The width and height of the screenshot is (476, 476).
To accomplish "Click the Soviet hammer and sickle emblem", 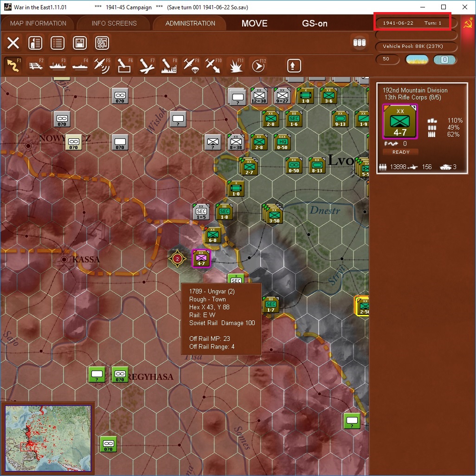I will pyautogui.click(x=468, y=23).
